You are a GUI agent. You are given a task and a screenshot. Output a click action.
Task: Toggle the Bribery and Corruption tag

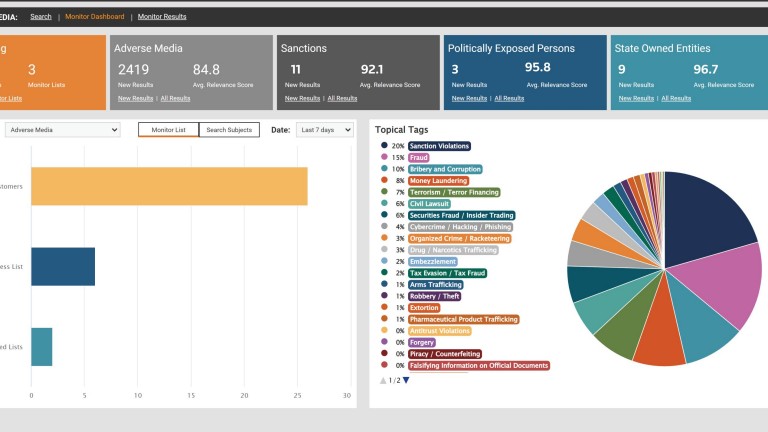tap(445, 169)
